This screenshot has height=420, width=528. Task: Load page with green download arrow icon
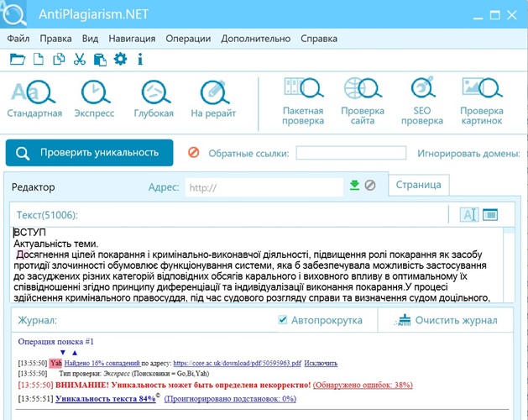(354, 185)
